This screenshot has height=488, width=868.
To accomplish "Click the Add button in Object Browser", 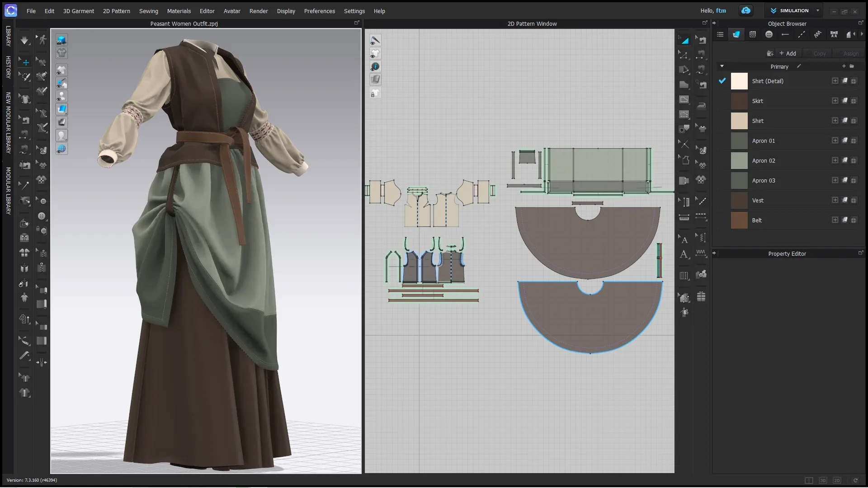I will click(x=788, y=53).
